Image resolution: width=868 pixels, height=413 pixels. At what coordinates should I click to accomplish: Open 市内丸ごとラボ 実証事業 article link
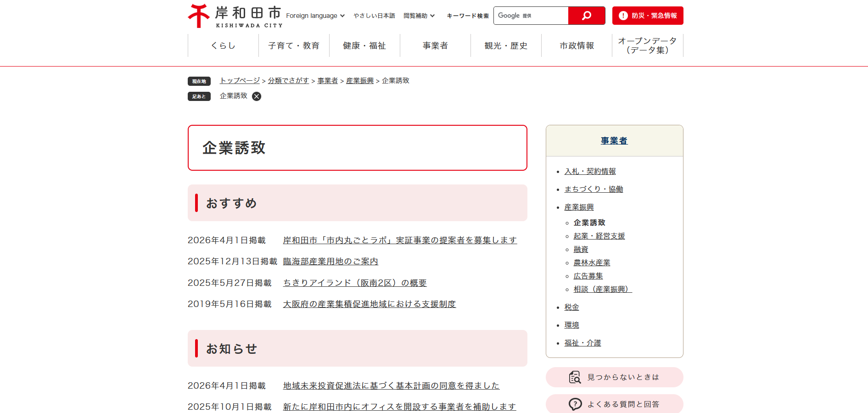tap(400, 240)
